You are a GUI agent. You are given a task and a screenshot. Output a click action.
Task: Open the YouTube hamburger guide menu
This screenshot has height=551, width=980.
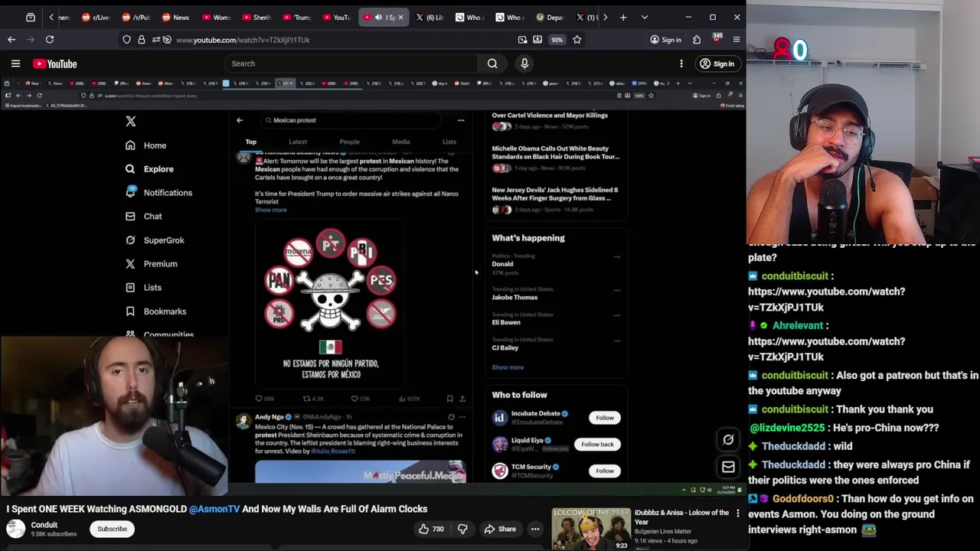point(15,64)
